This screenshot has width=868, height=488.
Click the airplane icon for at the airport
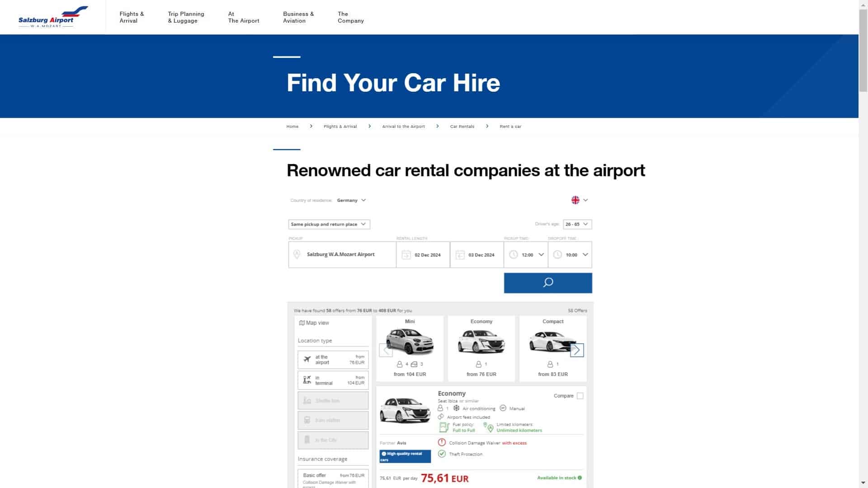pyautogui.click(x=307, y=360)
